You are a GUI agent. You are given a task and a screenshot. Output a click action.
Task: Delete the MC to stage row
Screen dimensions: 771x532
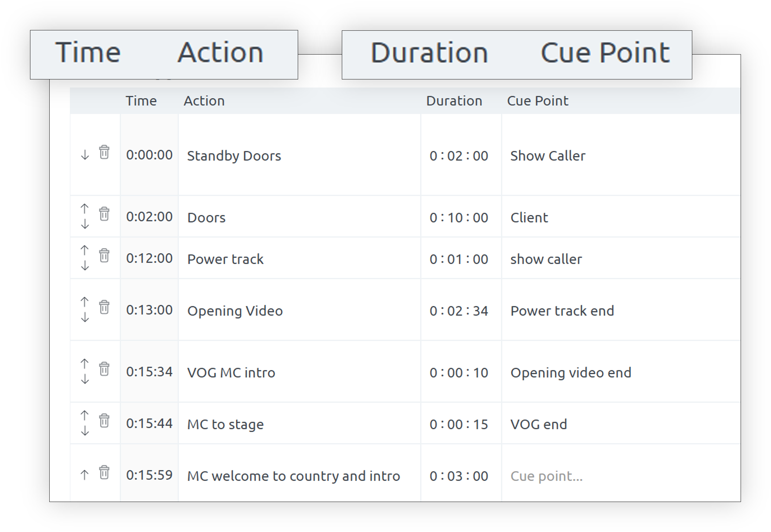point(104,421)
